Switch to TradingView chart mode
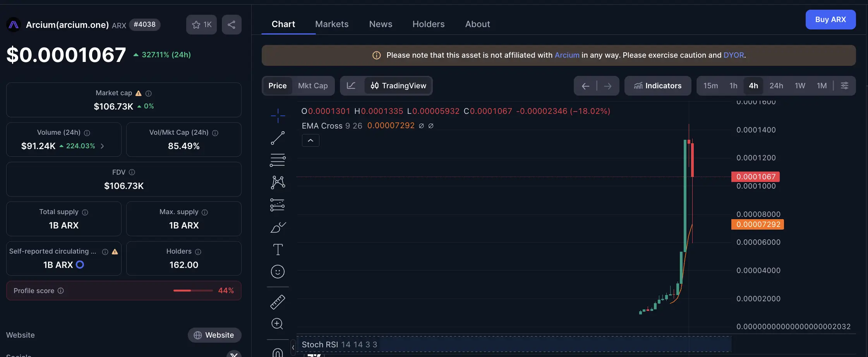 tap(398, 86)
